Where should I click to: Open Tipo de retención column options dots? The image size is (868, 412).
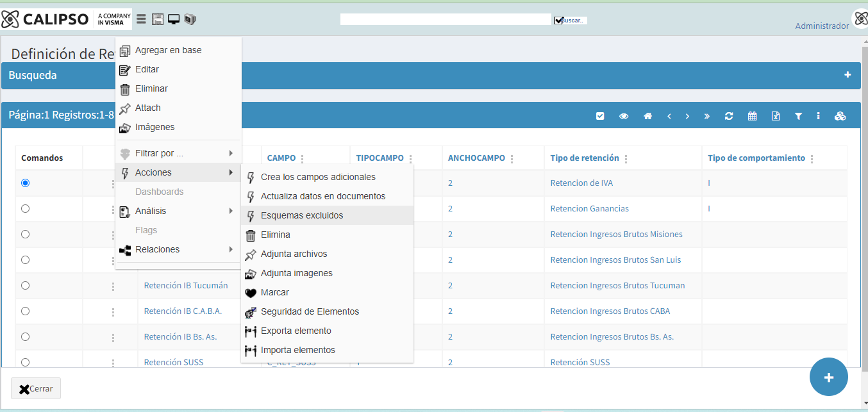(x=626, y=159)
